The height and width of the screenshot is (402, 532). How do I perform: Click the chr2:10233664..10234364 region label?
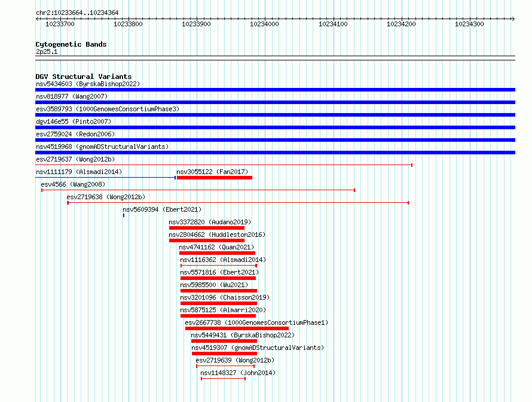(77, 13)
